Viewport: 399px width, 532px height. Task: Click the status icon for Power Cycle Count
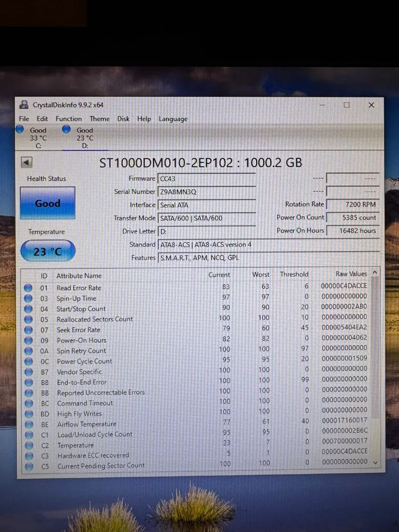point(28,361)
